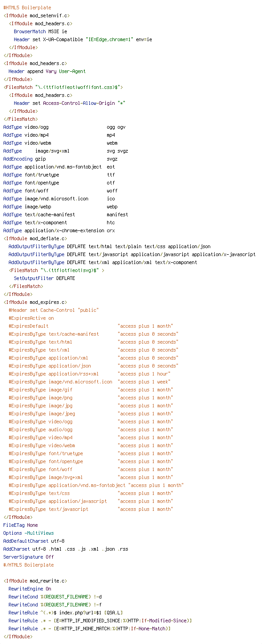Click the application/x-chrome-extension crx line
Screen dimensions: 262x644
pyautogui.click(x=59, y=230)
